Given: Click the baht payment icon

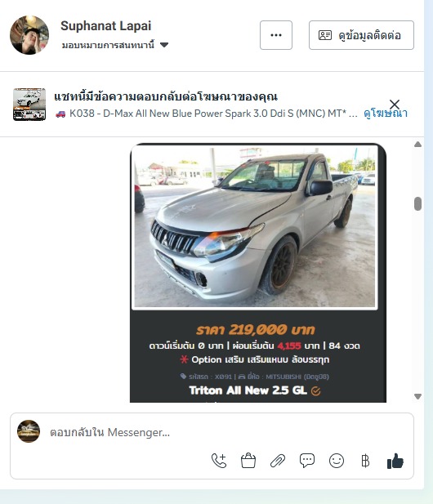Looking at the screenshot, I should (365, 461).
